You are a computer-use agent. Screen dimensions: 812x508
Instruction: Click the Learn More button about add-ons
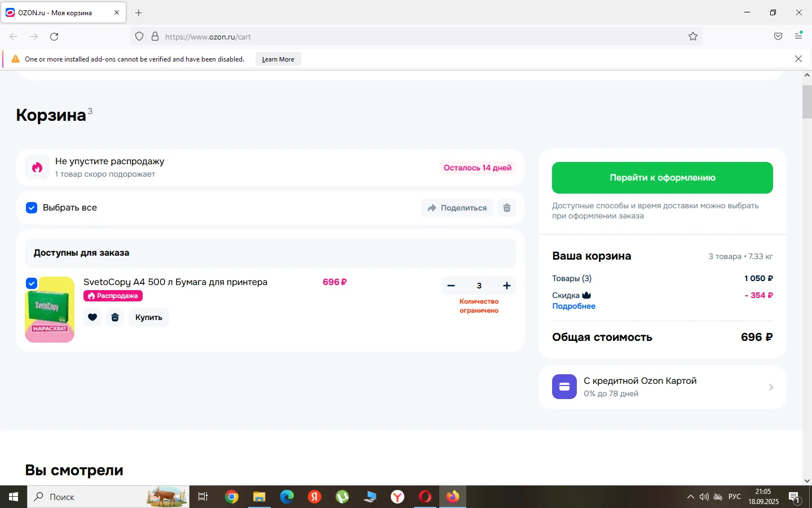278,59
